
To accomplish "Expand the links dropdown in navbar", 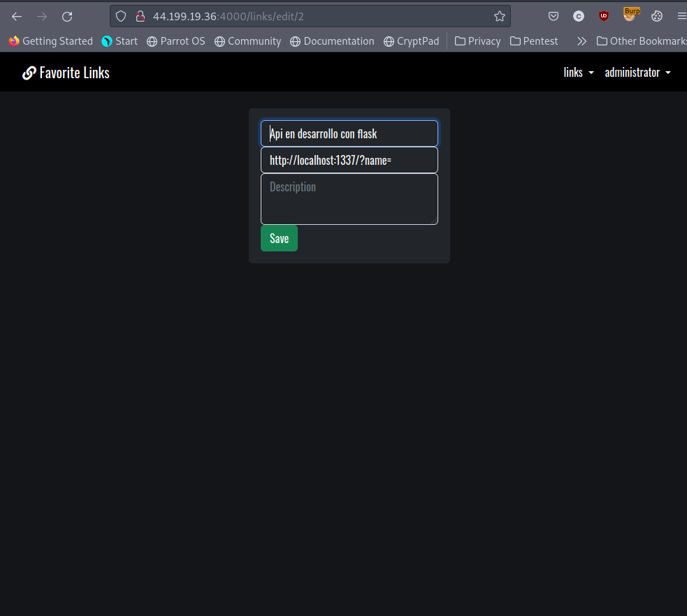I will pos(579,73).
